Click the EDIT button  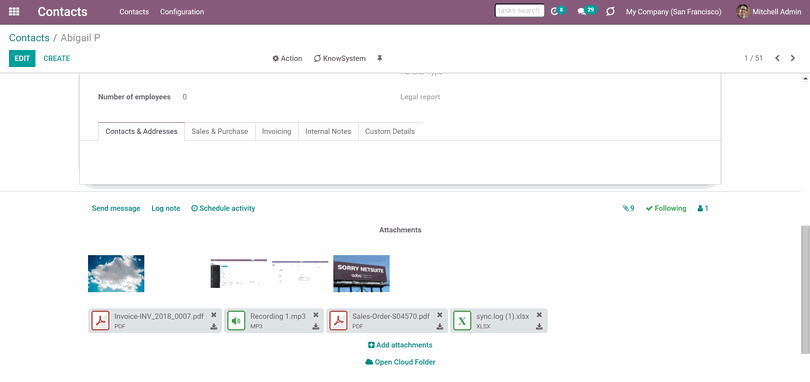pyautogui.click(x=22, y=58)
